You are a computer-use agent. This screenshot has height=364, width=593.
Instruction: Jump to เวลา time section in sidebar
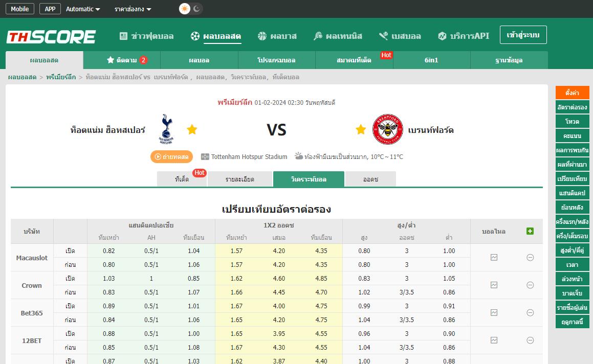pyautogui.click(x=572, y=265)
